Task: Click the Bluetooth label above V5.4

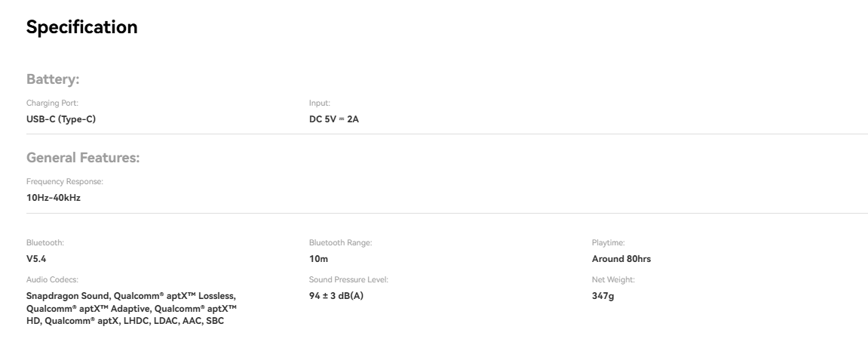Action: point(45,243)
